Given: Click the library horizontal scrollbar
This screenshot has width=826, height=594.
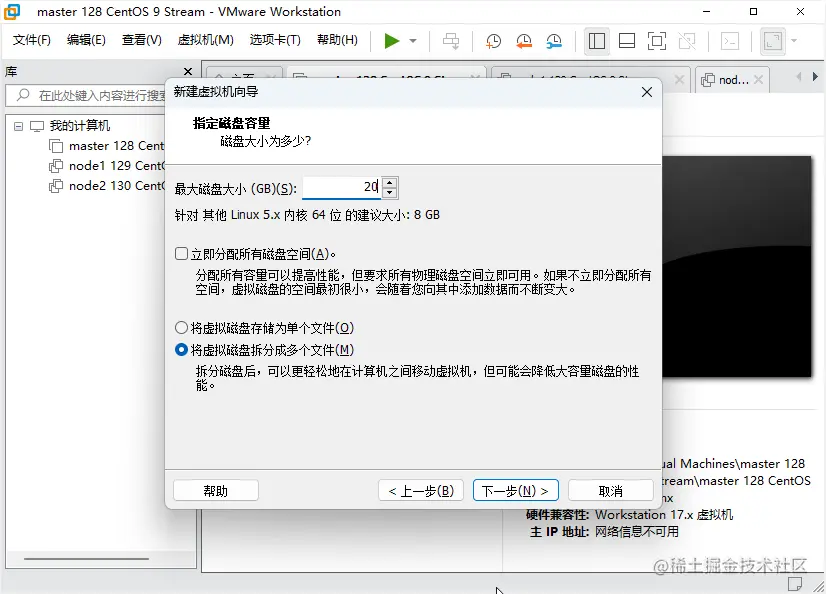Looking at the screenshot, I should pos(86,559).
